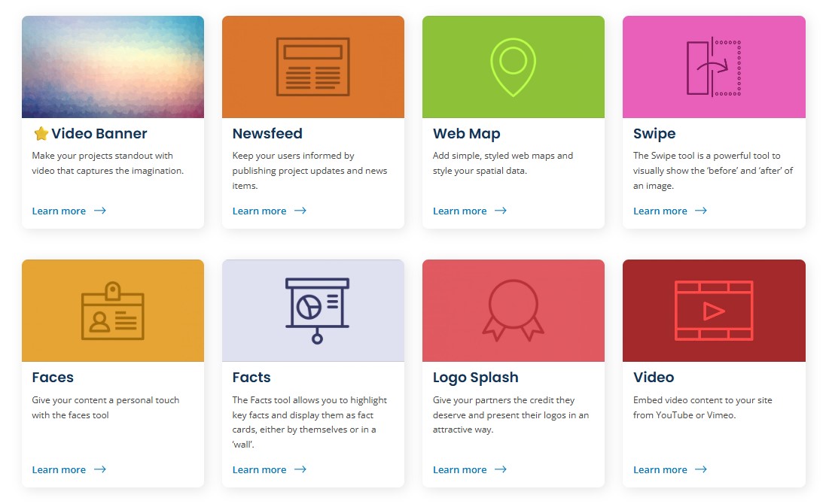Click the Web Map card heading

(x=465, y=133)
